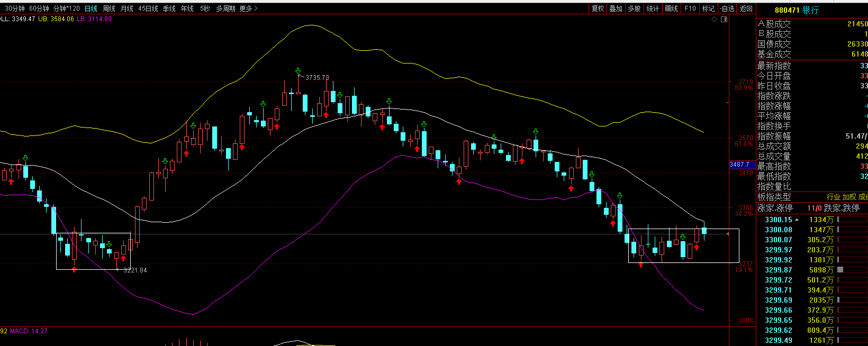Click the 总成交量 row
868x346 pixels.
coord(812,156)
